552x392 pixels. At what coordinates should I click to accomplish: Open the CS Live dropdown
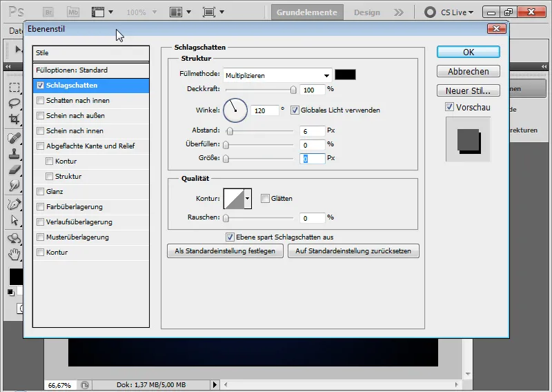[457, 12]
